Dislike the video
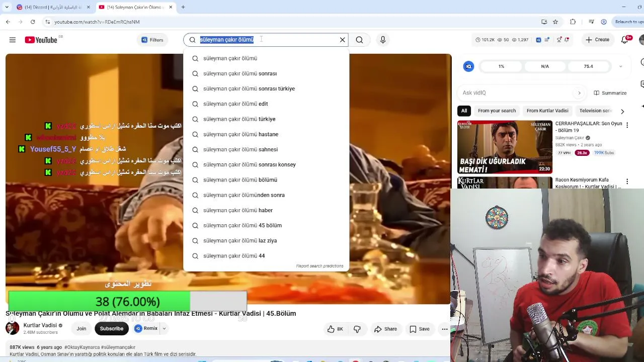Image resolution: width=644 pixels, height=362 pixels. point(357,329)
